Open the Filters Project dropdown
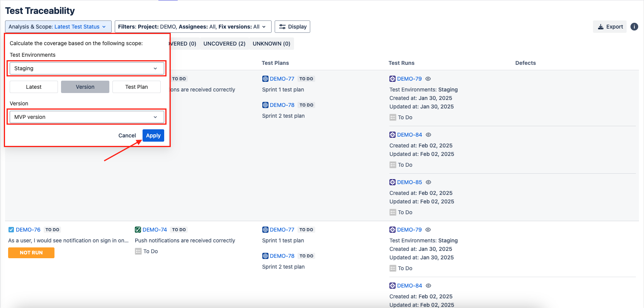 193,27
